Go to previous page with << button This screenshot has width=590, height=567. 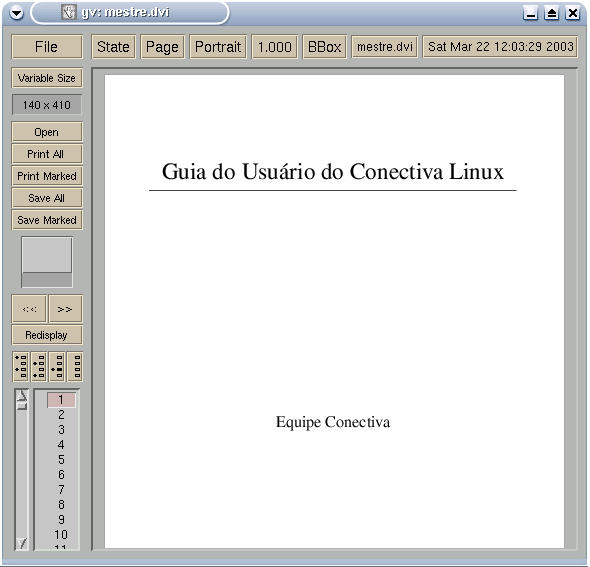tap(29, 309)
